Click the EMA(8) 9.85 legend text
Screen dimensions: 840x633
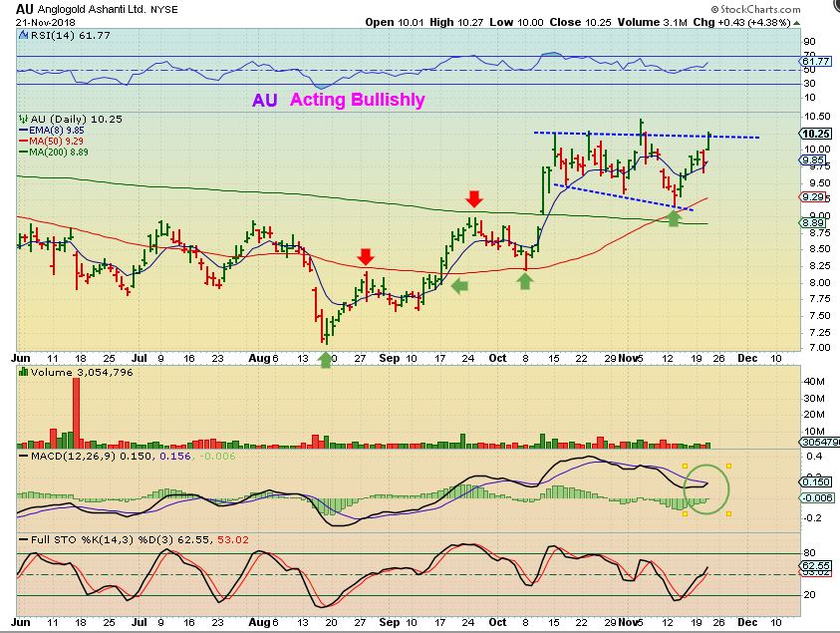pyautogui.click(x=57, y=131)
